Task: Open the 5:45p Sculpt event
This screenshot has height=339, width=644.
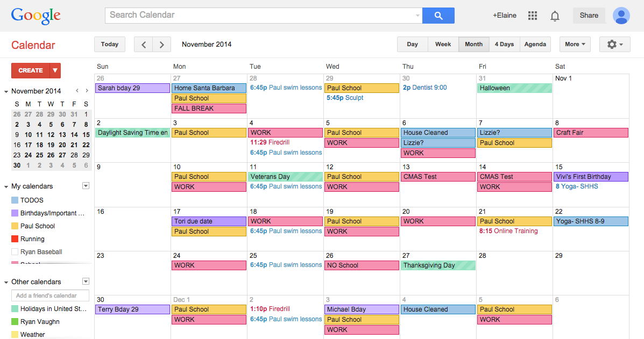Action: [345, 98]
